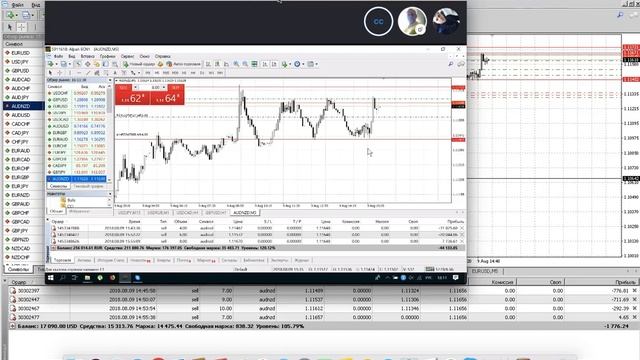This screenshot has height=360, width=640.
Task: Select AUDCAD in background window symbol list
Action: point(23,80)
